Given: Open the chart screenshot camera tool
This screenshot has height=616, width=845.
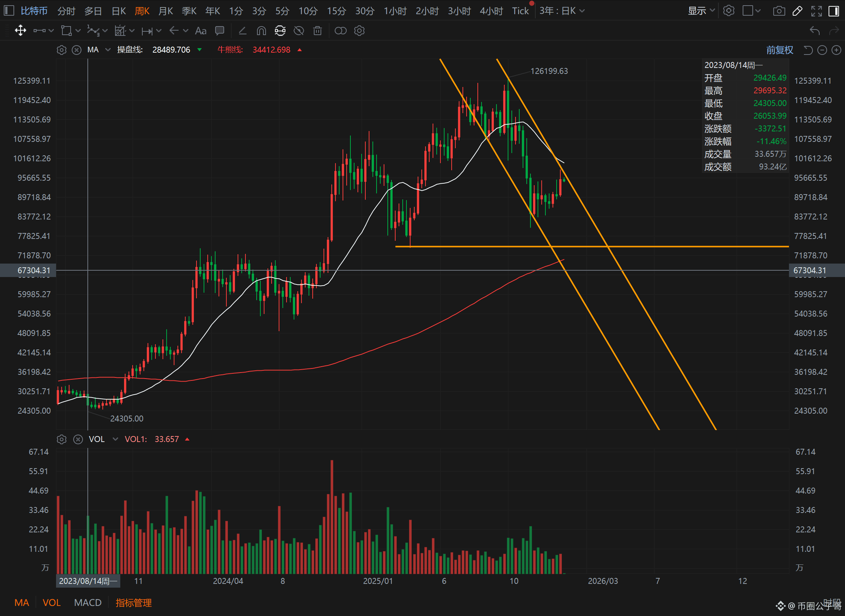Looking at the screenshot, I should pyautogui.click(x=779, y=11).
